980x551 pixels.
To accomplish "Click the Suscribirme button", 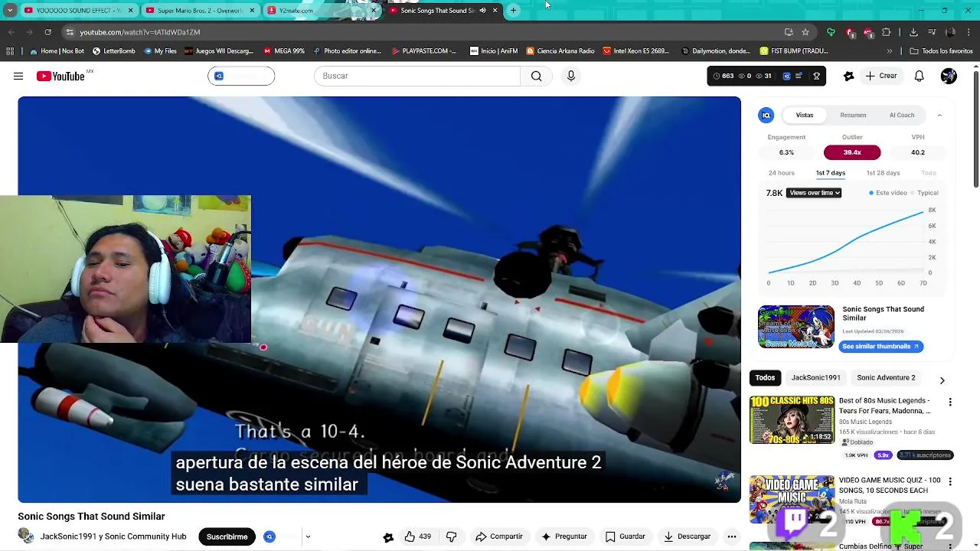I will click(x=227, y=536).
